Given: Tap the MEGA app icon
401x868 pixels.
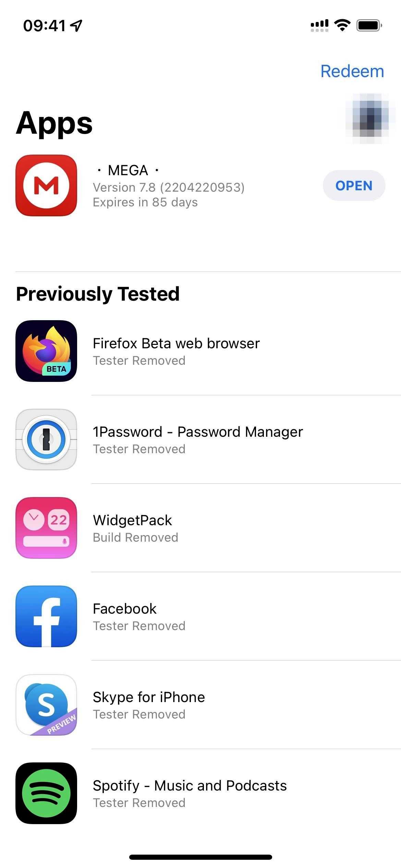Looking at the screenshot, I should 46,185.
